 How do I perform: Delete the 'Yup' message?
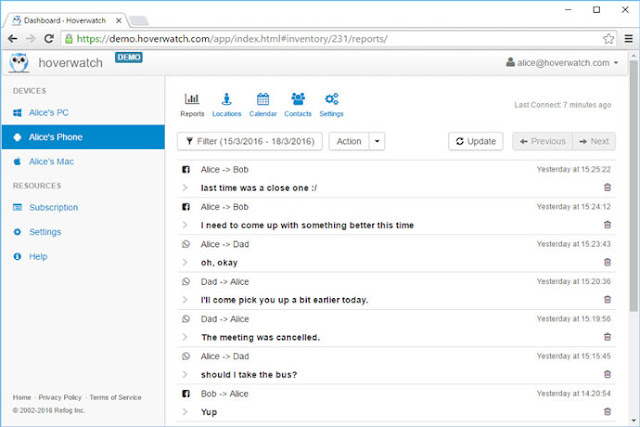(607, 411)
